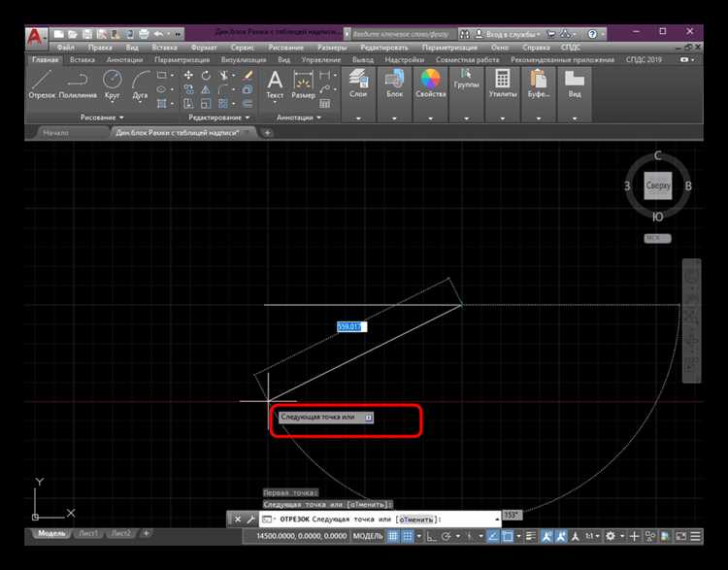The image size is (728, 570).
Task: Select the Круг (Circle) tool
Action: (x=112, y=84)
